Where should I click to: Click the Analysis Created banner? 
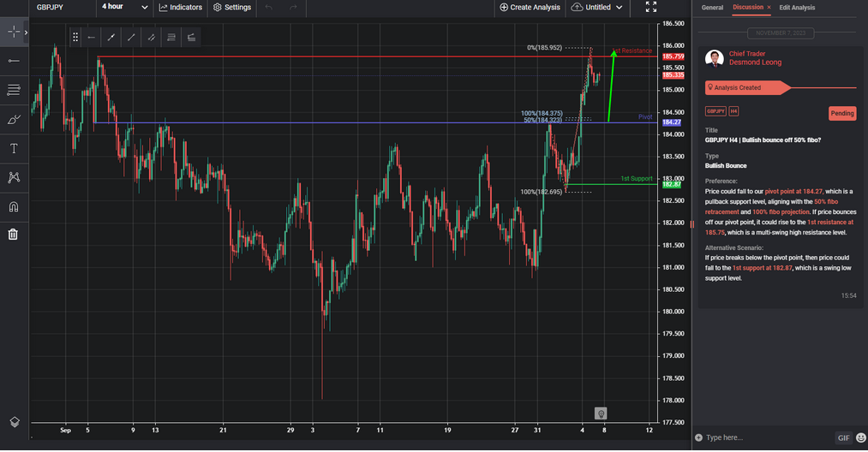click(x=747, y=87)
